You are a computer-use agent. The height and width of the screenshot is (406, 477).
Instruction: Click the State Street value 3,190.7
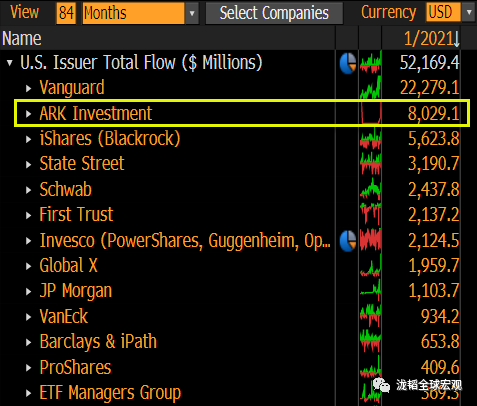point(434,164)
